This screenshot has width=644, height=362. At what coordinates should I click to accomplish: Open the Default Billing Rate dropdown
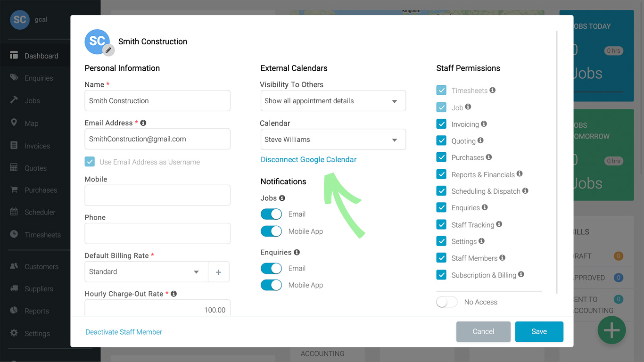click(x=146, y=272)
